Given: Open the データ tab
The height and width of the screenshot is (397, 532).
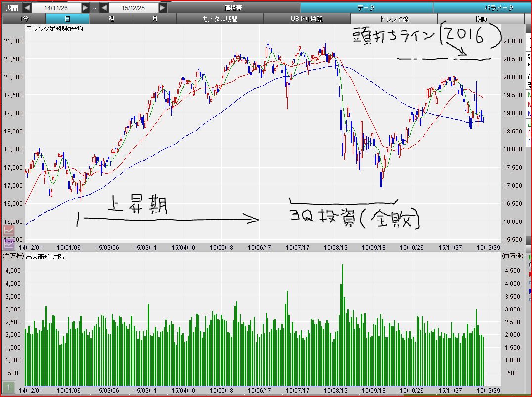Looking at the screenshot, I should 366,8.
